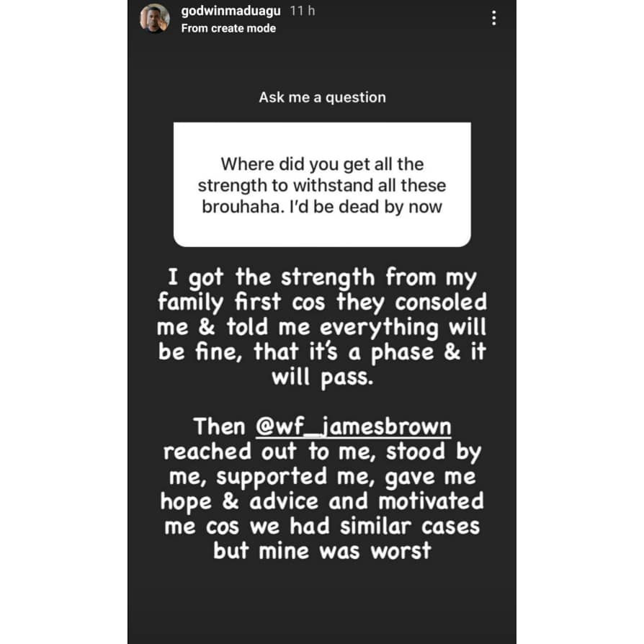Image resolution: width=644 pixels, height=644 pixels.
Task: Tap the 'family first cos they consoled' line
Action: 322,303
